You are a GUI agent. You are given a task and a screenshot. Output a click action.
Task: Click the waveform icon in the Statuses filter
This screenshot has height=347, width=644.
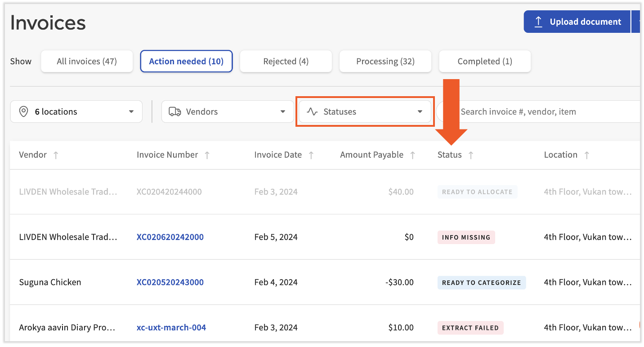tap(312, 111)
